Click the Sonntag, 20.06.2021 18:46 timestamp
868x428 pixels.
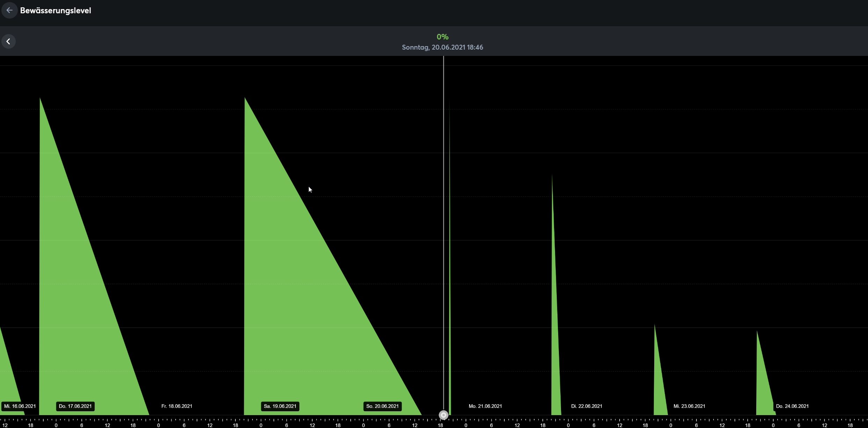(442, 47)
